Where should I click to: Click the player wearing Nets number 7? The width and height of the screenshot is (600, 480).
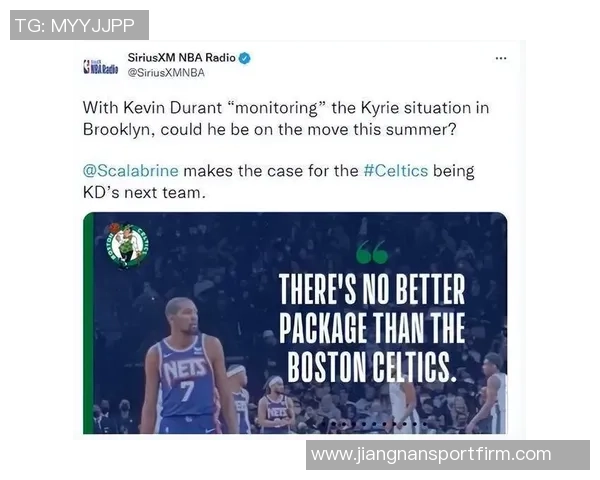(x=186, y=366)
